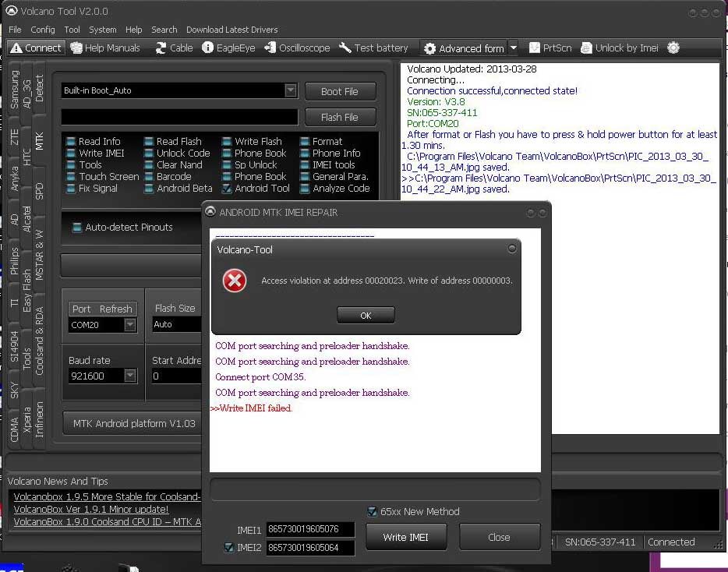This screenshot has height=572, width=728.
Task: Open the VolcanoBox 1.9.0 Coolsand CPU ID link
Action: point(108,522)
